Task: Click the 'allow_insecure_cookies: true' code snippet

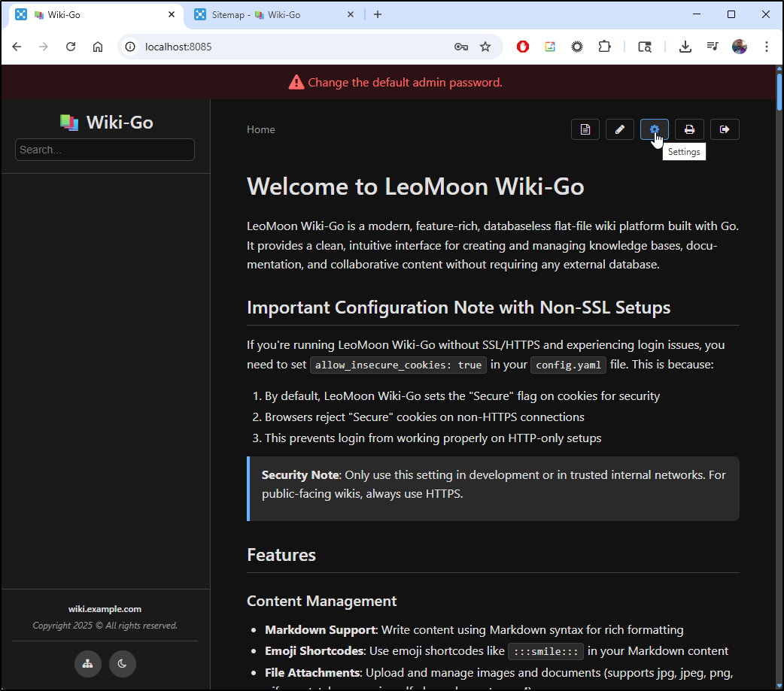Action: tap(399, 365)
